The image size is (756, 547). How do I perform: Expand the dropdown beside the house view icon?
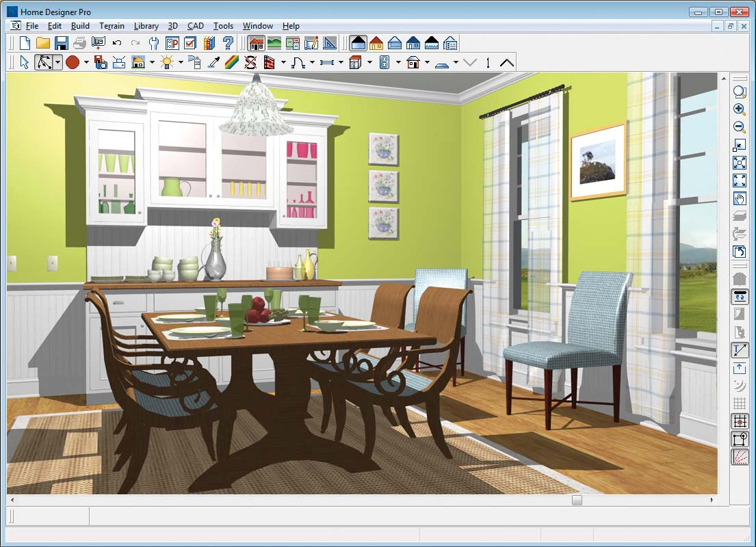pos(152,63)
